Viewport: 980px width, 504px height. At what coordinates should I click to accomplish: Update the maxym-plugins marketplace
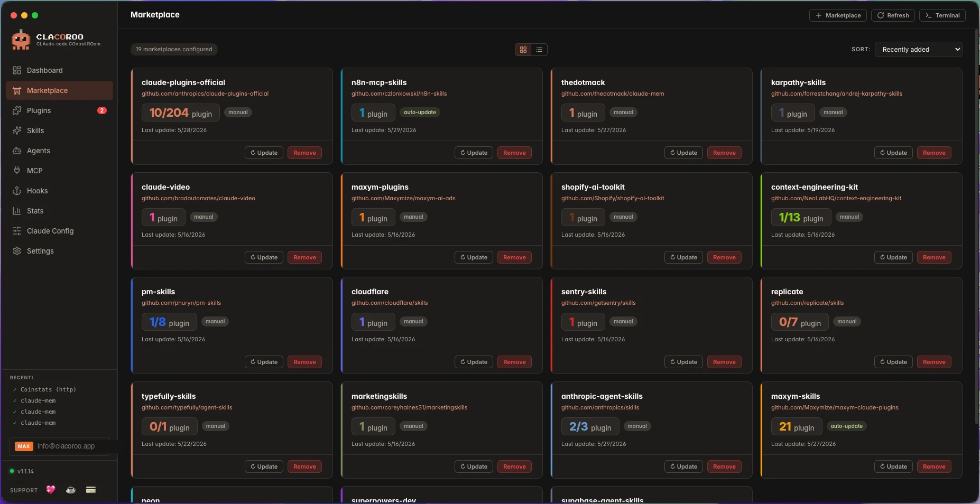474,257
